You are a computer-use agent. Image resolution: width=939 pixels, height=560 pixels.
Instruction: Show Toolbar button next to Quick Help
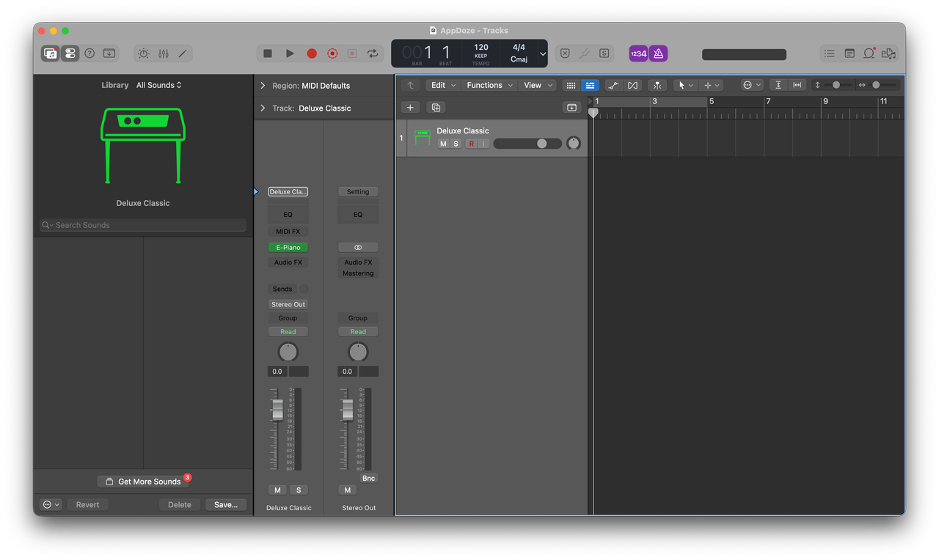point(109,54)
